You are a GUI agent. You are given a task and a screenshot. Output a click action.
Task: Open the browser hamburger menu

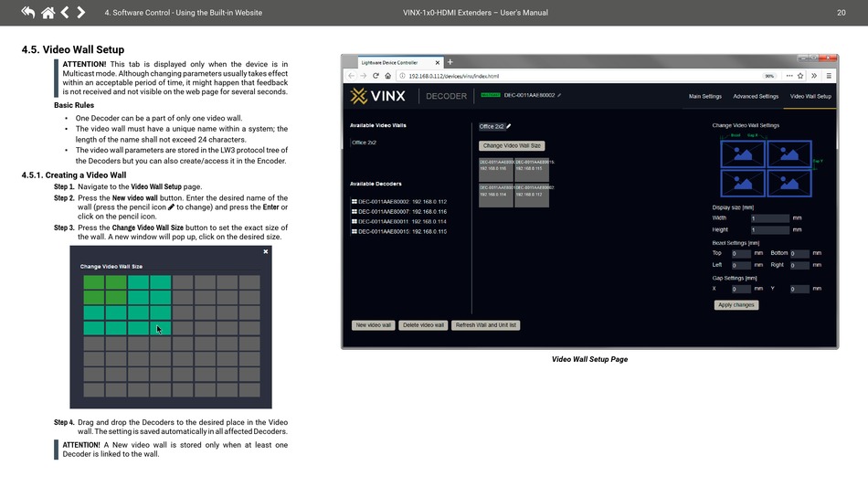[x=829, y=76]
